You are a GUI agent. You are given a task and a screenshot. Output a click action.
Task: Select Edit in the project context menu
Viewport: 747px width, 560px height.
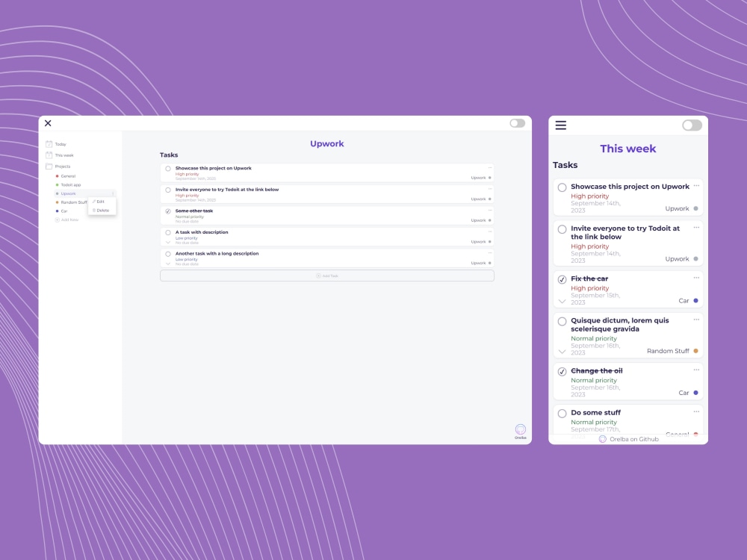102,202
